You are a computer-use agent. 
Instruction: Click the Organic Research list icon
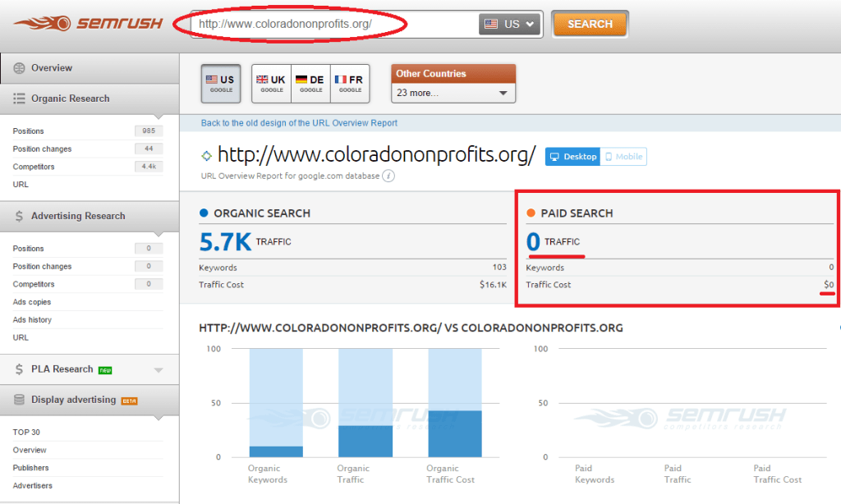coord(20,99)
